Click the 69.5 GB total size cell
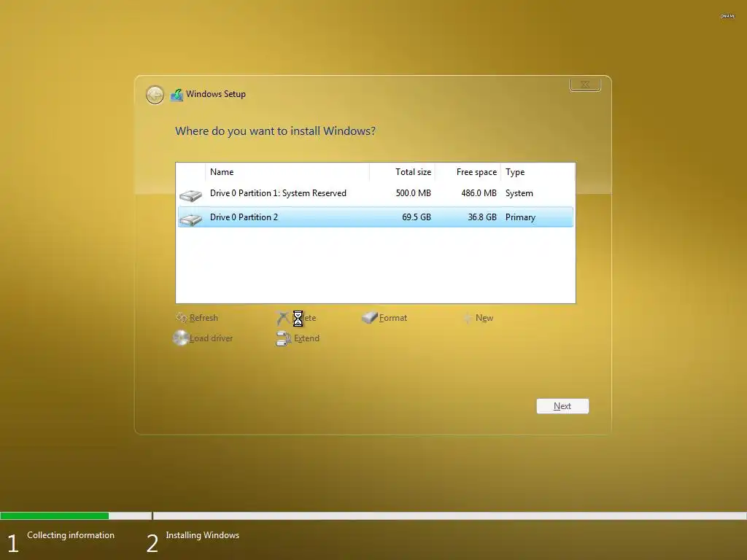 pyautogui.click(x=417, y=217)
